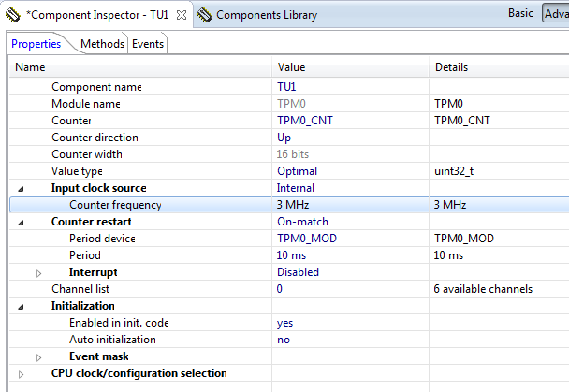This screenshot has width=569, height=392.
Task: Open the Components Library view
Action: [266, 15]
